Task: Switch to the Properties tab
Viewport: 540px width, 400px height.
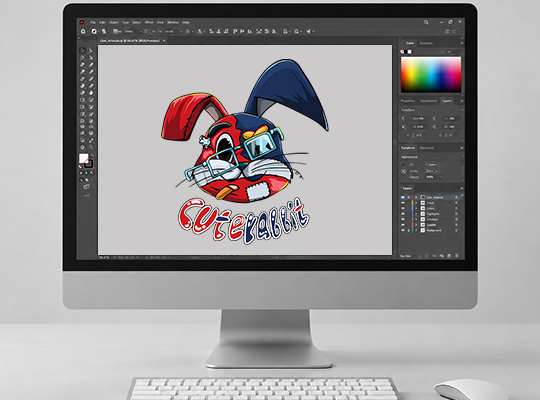Action: coord(408,101)
